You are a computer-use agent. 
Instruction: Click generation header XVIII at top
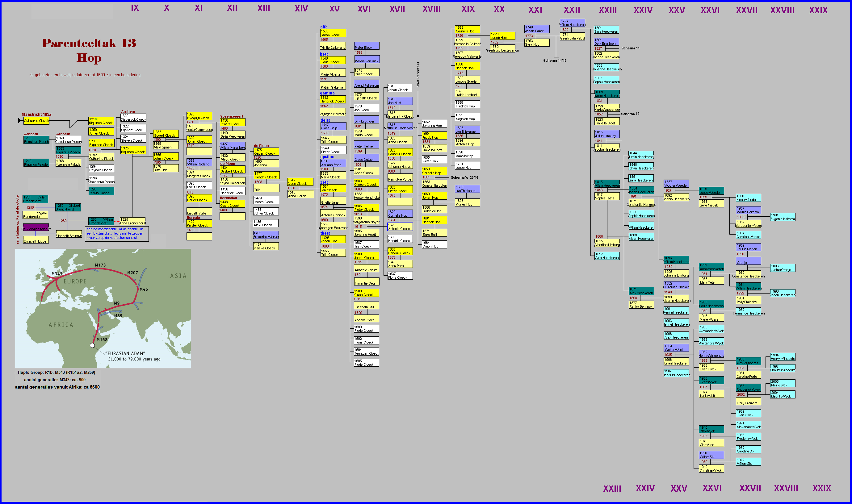click(x=431, y=9)
